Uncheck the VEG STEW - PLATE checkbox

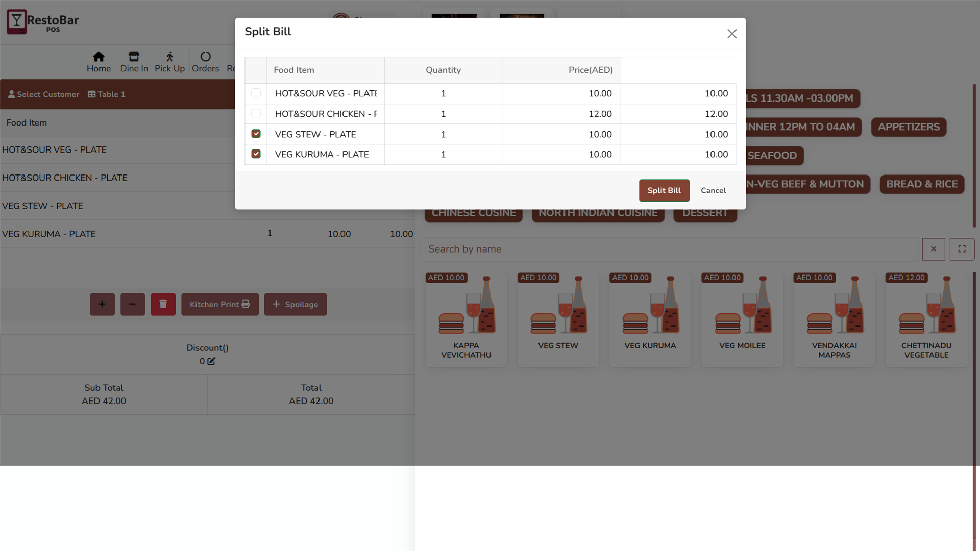256,134
